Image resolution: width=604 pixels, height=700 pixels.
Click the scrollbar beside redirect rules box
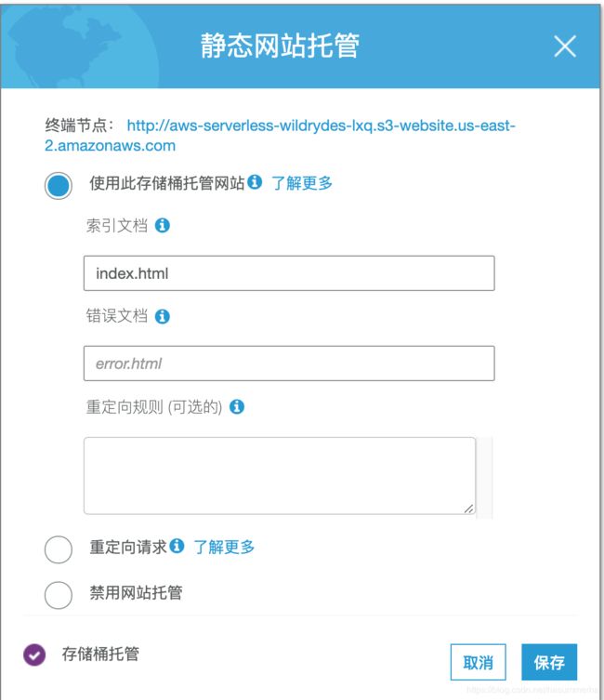point(486,474)
